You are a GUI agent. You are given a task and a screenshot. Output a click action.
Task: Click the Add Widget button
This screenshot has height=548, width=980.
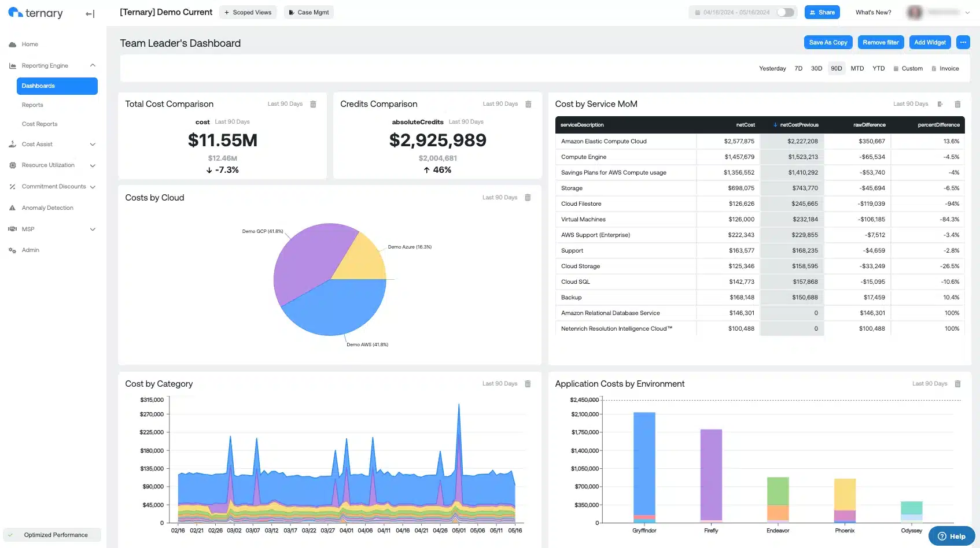[930, 42]
